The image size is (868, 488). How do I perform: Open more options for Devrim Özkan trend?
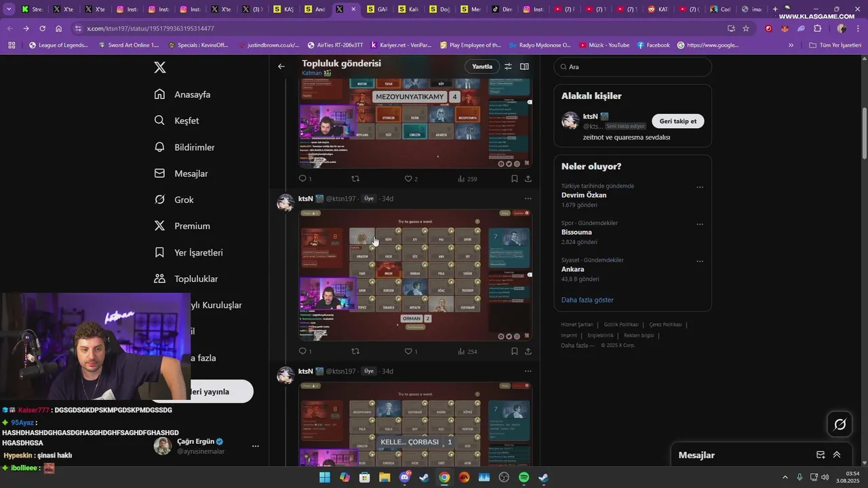700,187
